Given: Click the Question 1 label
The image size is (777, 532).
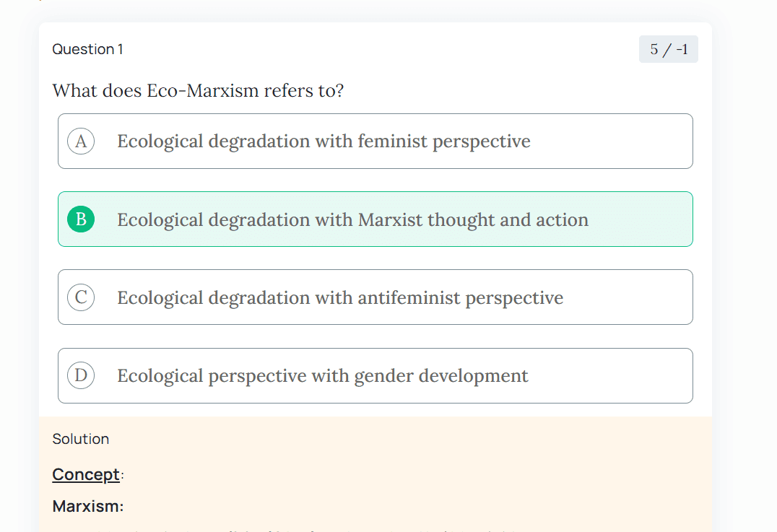Looking at the screenshot, I should point(87,49).
